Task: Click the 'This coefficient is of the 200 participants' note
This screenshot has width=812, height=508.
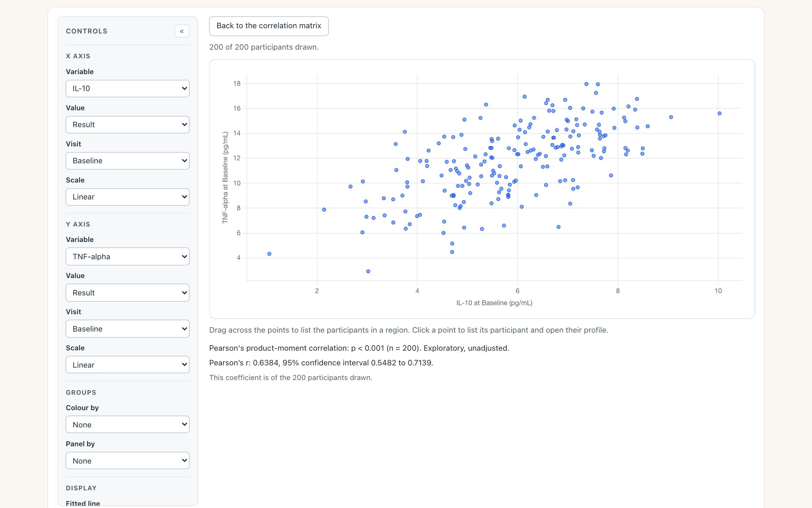Action: (291, 377)
